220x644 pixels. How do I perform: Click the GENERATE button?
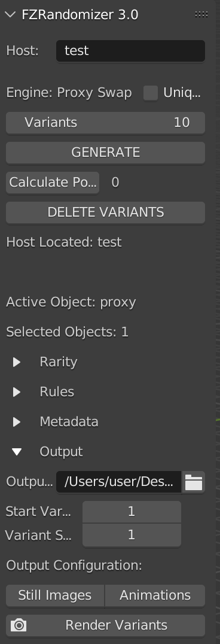point(105,153)
